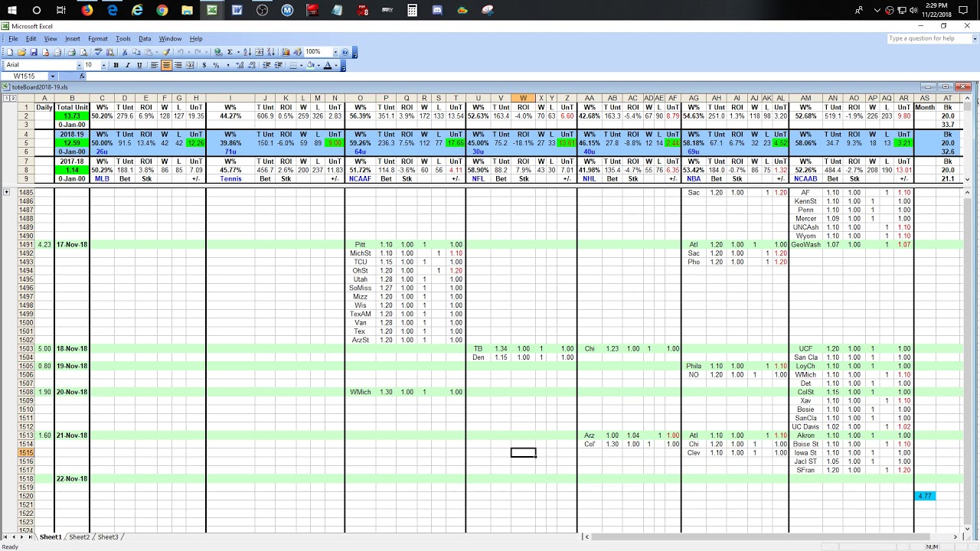Toggle Italic formatting button
The image size is (980, 551).
tap(128, 65)
